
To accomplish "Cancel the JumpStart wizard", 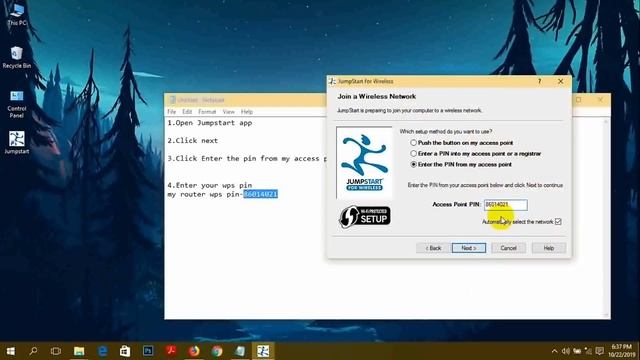I will click(508, 248).
